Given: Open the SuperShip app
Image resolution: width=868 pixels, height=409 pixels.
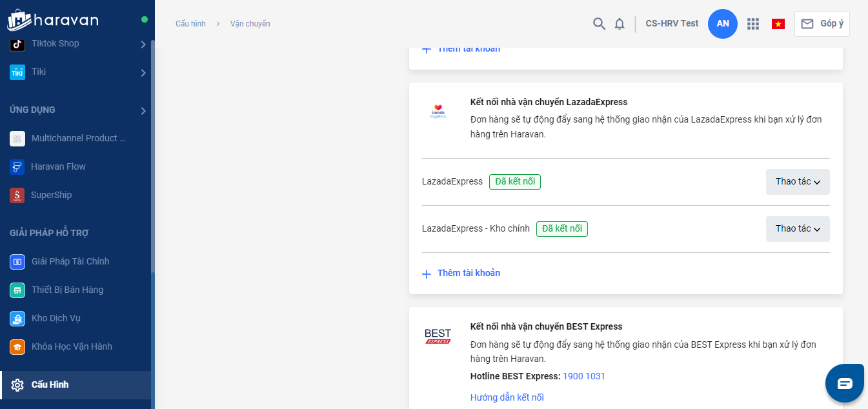Looking at the screenshot, I should point(51,195).
